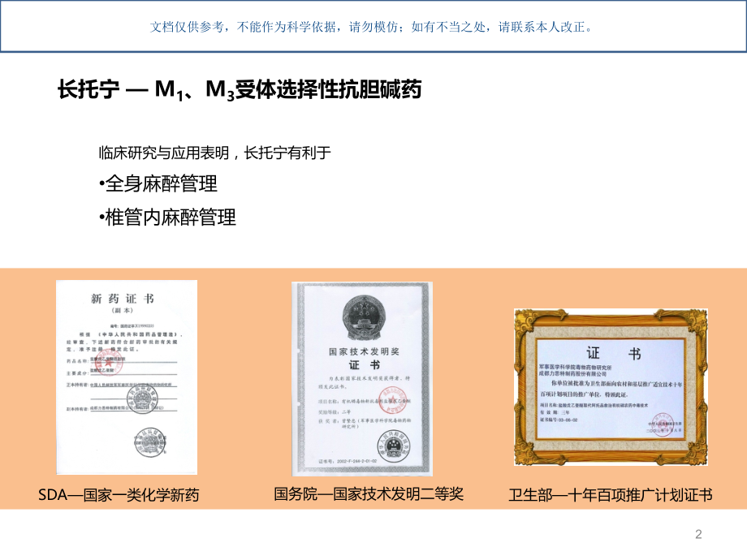Click the caption 国务院—国家技术发明二等奖

point(365,493)
